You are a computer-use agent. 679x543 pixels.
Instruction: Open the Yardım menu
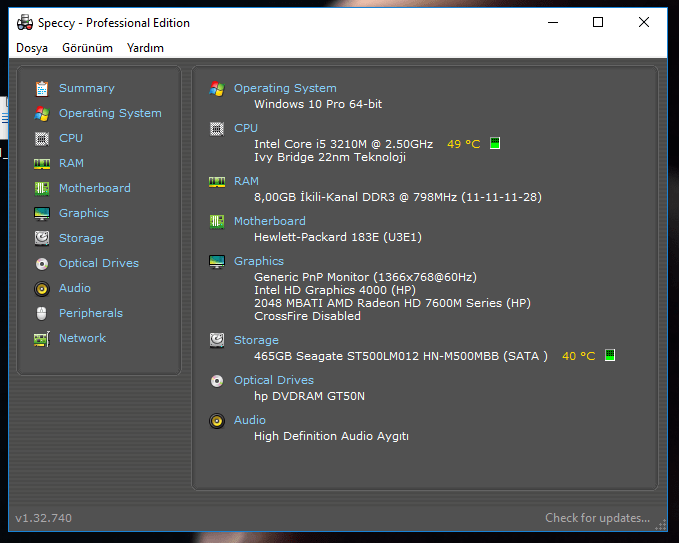click(146, 48)
